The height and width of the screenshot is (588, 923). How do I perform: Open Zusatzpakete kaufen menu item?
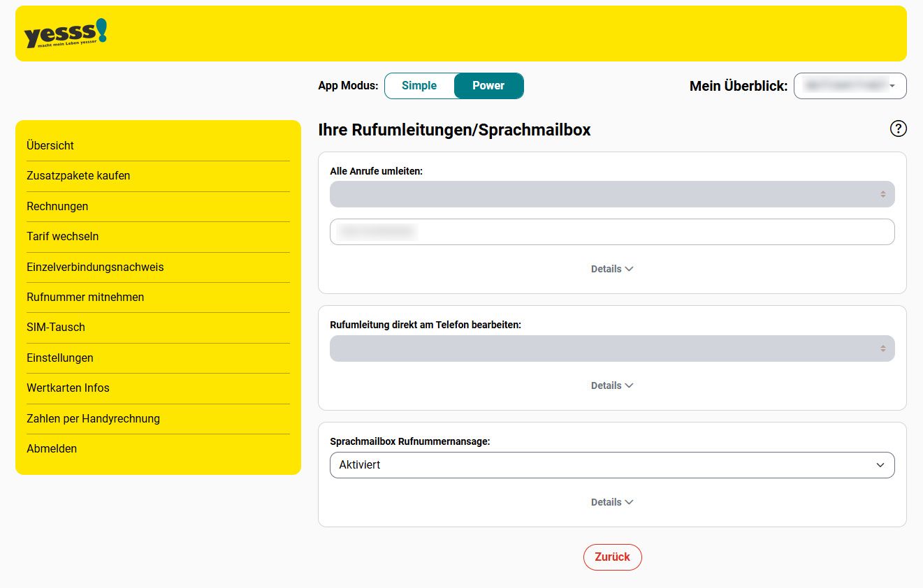tap(78, 176)
